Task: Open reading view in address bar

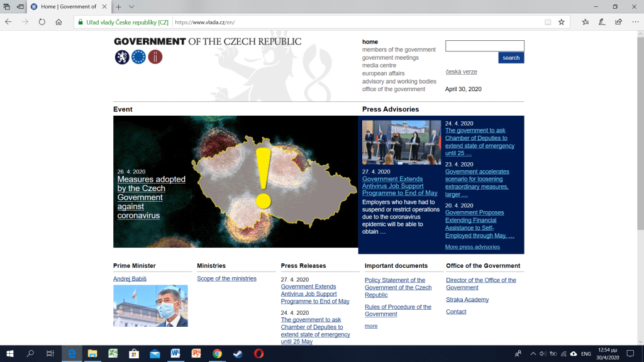Action: click(548, 21)
